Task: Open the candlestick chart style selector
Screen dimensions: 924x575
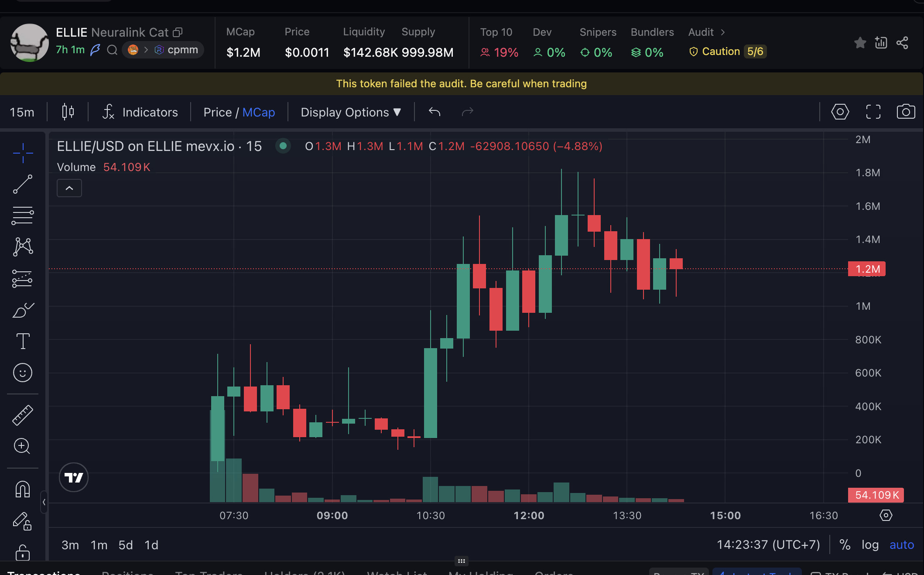Action: (x=68, y=112)
